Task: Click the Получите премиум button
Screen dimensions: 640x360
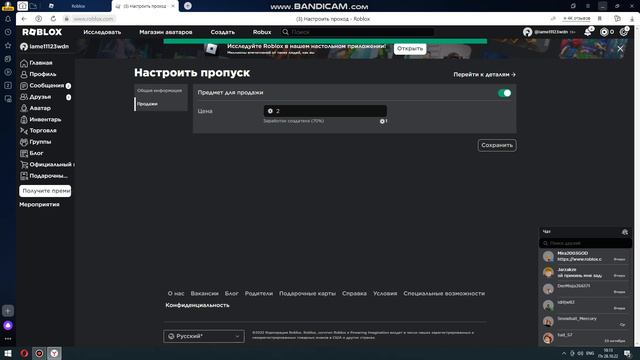Action: (x=45, y=191)
